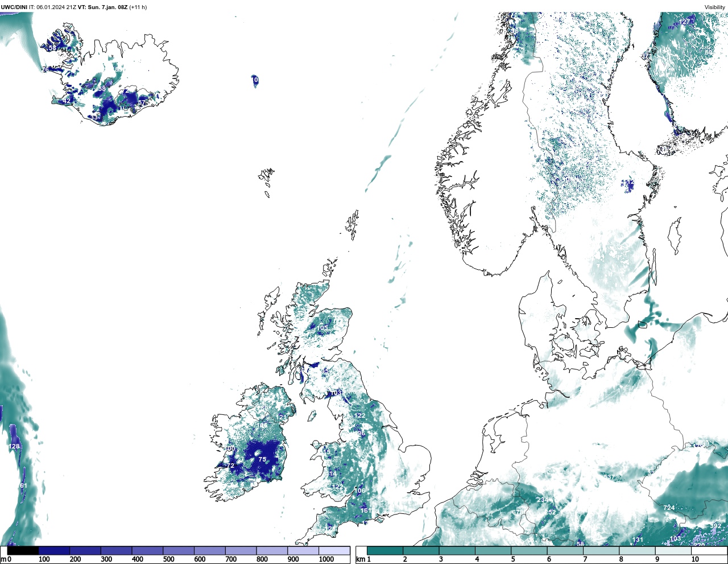Screen dimensions: 728x564
Task: Click the 500–600 m legend swatch
Action: pos(179,550)
